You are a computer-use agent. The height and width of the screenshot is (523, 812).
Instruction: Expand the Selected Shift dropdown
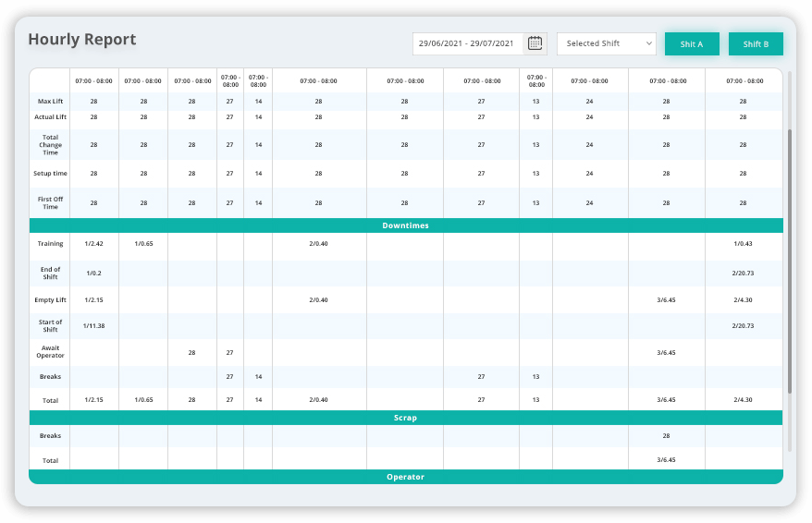606,43
